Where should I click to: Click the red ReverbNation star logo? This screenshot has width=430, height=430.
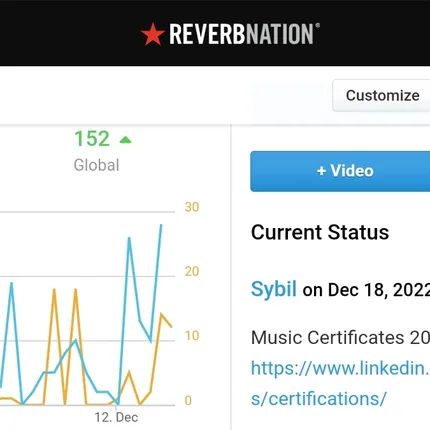(x=153, y=34)
